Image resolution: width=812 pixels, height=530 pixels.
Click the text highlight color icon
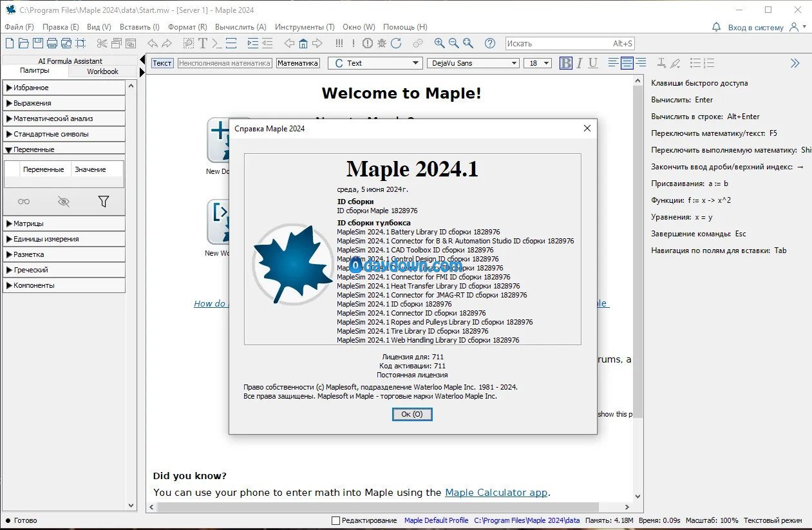(x=675, y=63)
